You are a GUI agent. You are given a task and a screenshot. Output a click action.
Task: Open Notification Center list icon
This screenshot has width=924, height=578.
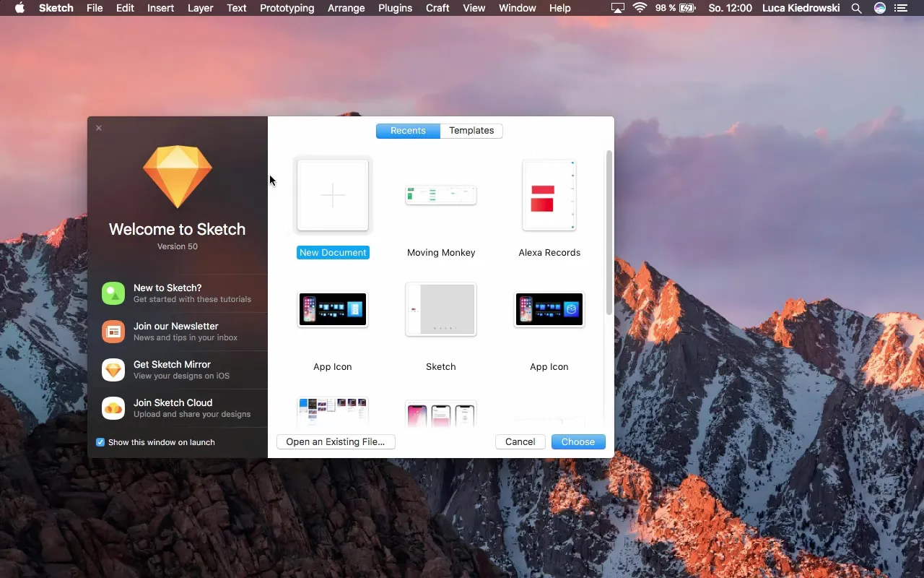(902, 8)
